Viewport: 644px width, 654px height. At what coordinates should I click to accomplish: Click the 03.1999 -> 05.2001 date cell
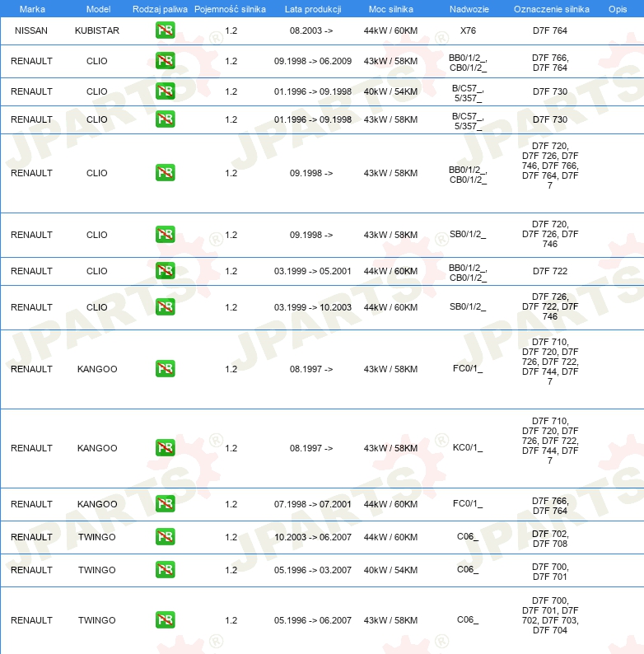pyautogui.click(x=312, y=271)
